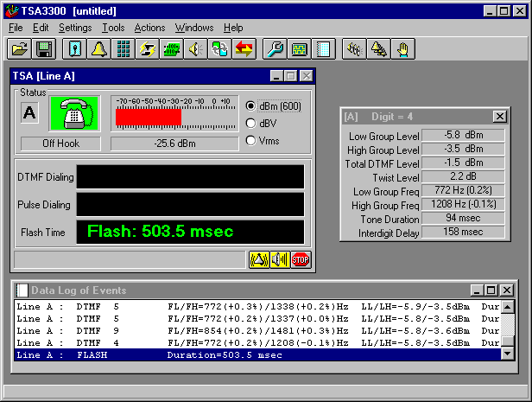Click the Tone Duration 94 msec value

tap(463, 218)
